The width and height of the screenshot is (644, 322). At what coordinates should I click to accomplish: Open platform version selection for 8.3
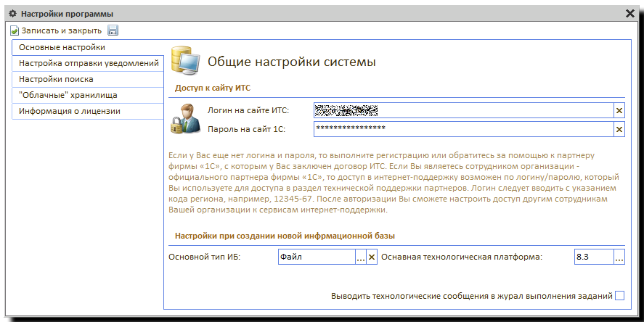point(619,257)
